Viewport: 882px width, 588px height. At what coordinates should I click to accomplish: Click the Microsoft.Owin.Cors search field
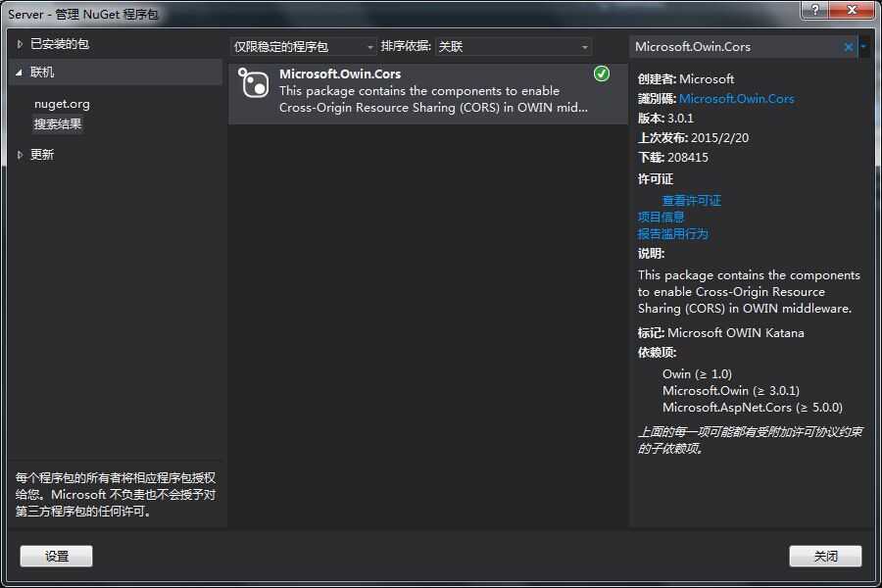737,47
